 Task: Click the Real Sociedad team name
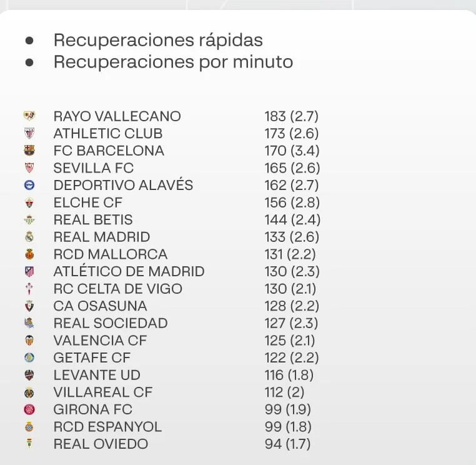(111, 323)
